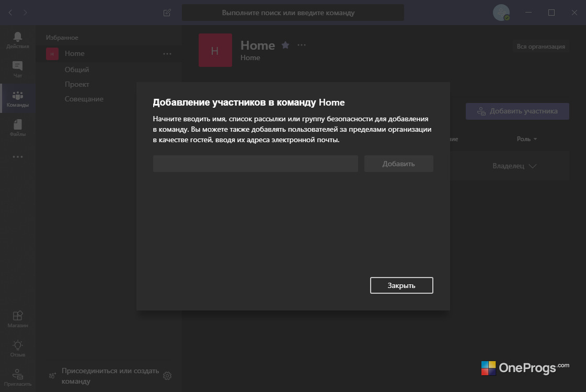Open the Chat icon in sidebar
Screen dimensions: 586x392
point(18,70)
